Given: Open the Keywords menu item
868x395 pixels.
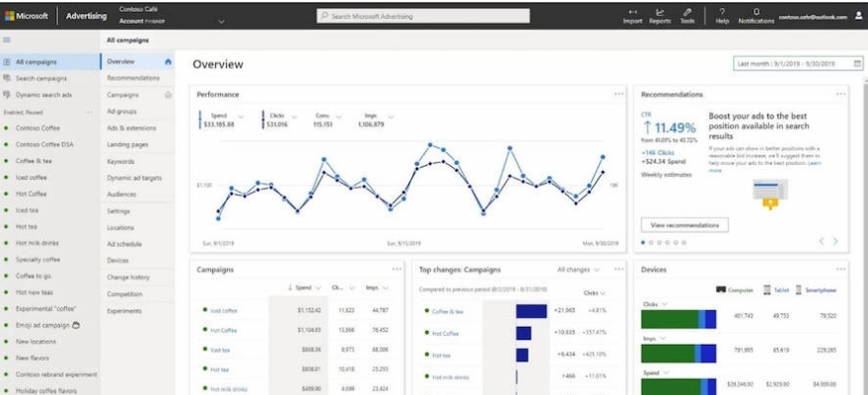Looking at the screenshot, I should tap(120, 161).
